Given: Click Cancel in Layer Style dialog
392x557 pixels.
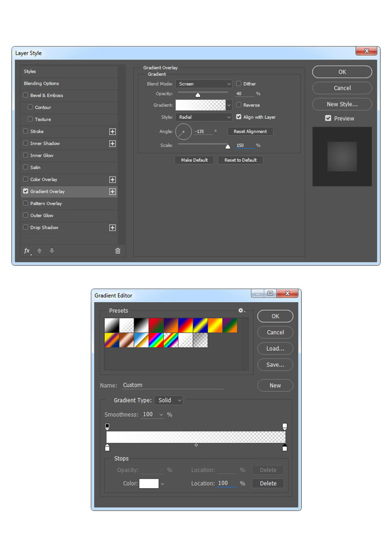Looking at the screenshot, I should [x=342, y=88].
